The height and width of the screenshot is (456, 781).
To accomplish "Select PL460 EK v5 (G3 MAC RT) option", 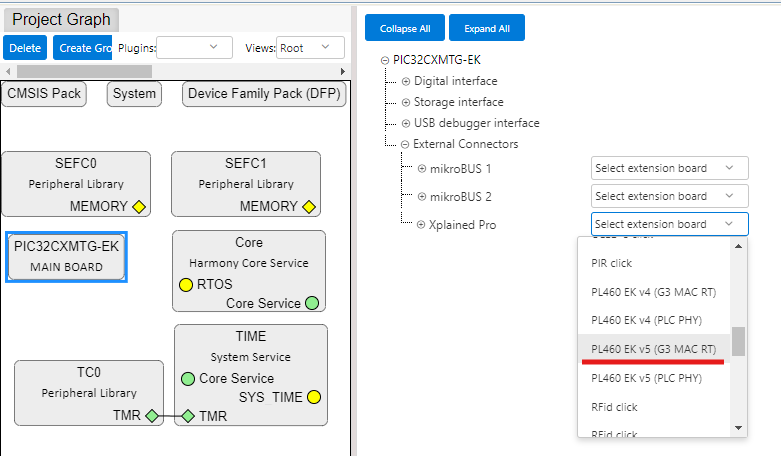I will [653, 349].
